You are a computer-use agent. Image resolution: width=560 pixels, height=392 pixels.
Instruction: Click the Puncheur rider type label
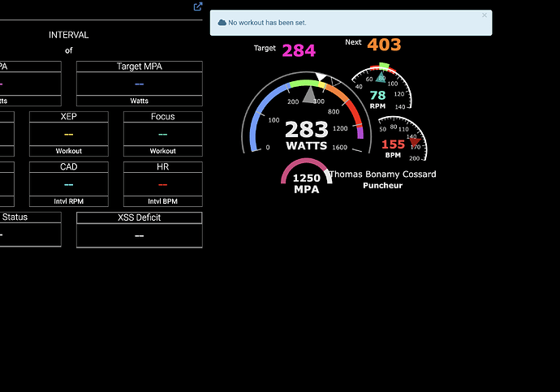pos(382,186)
